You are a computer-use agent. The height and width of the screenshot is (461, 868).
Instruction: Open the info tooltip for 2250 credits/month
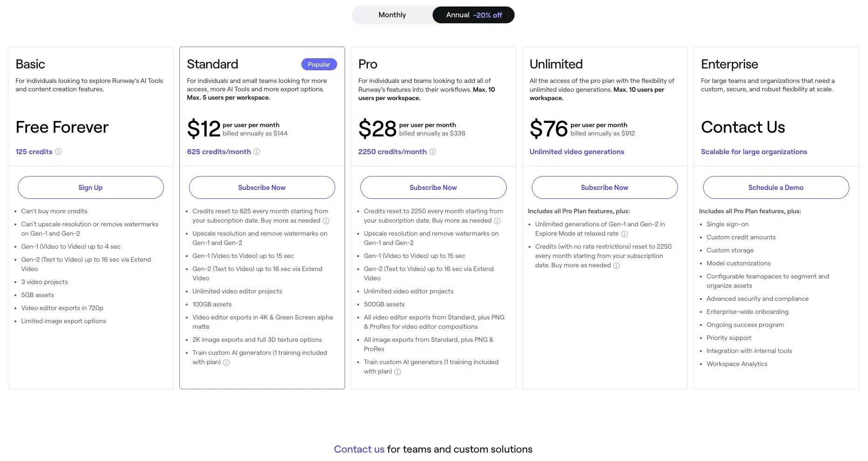[x=433, y=152]
